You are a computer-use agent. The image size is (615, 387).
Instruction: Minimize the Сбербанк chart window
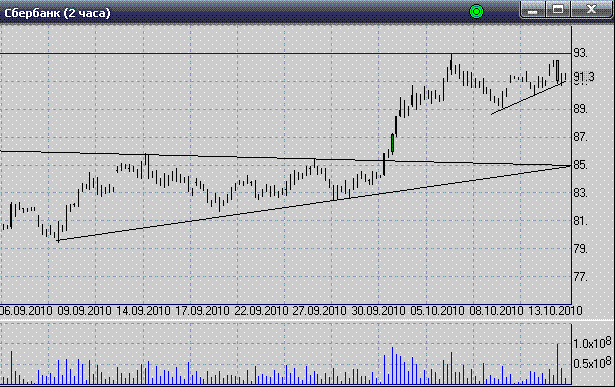[x=533, y=10]
